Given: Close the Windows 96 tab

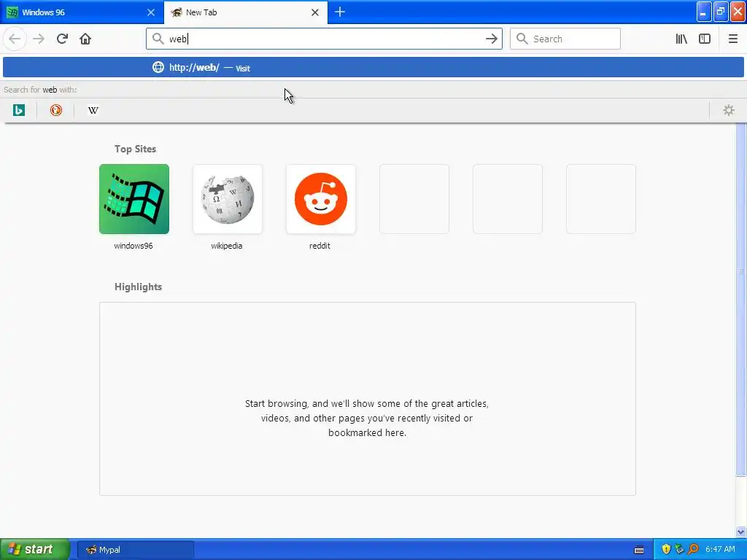Looking at the screenshot, I should 151,12.
